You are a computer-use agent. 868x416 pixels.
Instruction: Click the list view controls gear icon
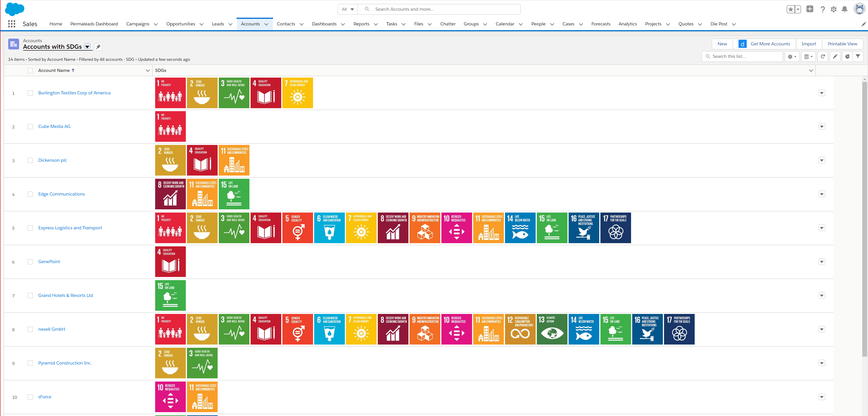pyautogui.click(x=791, y=56)
